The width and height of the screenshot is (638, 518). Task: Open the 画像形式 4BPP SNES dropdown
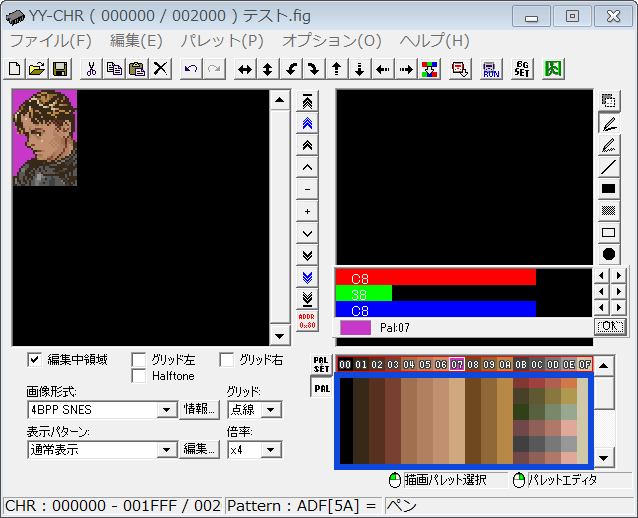pyautogui.click(x=167, y=410)
